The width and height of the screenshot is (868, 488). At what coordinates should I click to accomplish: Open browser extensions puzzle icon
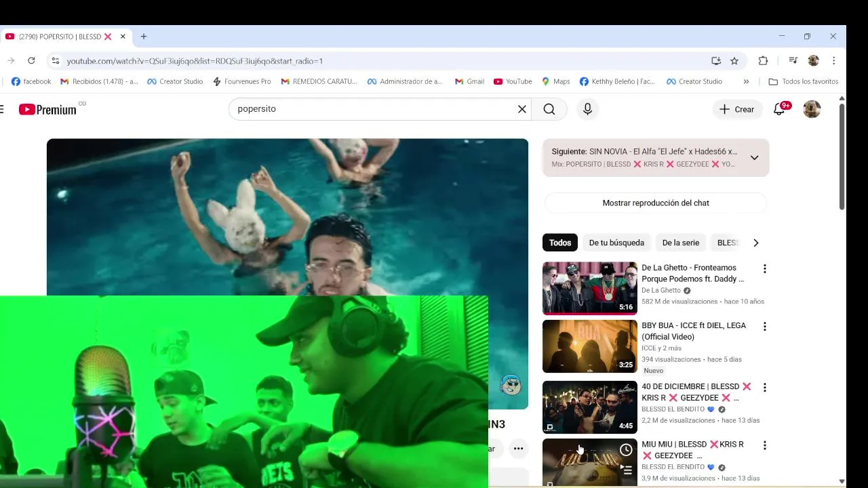click(763, 61)
